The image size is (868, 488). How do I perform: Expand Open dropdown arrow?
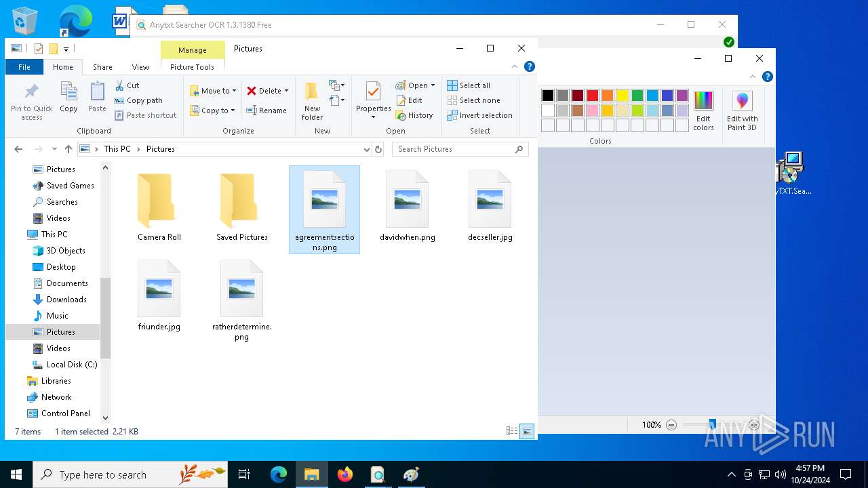coord(433,85)
